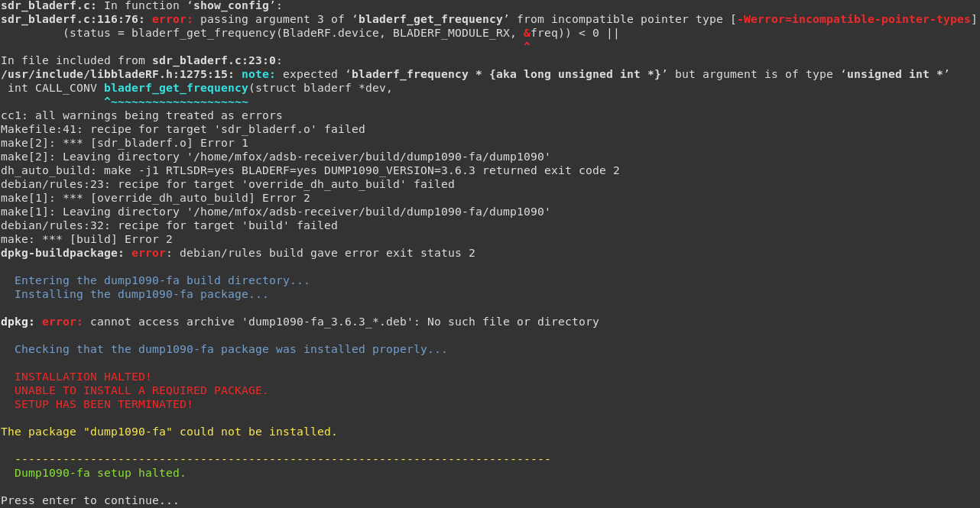Select 'Checking that the dump1090-fa package' line
This screenshot has height=508, width=980.
click(231, 349)
